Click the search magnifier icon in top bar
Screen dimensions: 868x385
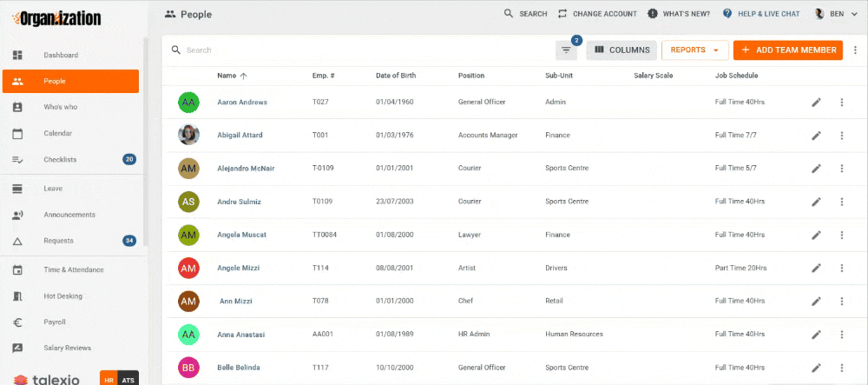[x=510, y=14]
